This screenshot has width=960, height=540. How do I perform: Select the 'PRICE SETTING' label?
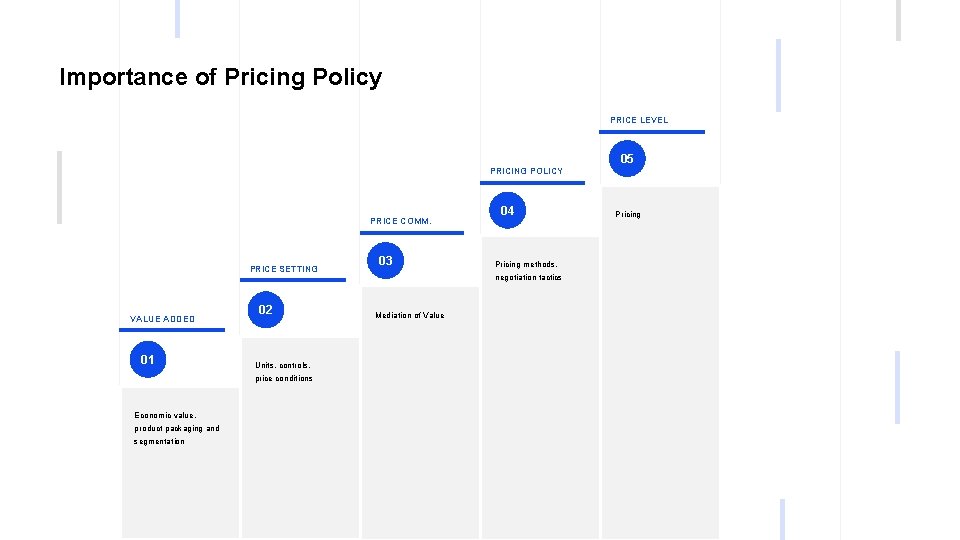[x=284, y=269]
